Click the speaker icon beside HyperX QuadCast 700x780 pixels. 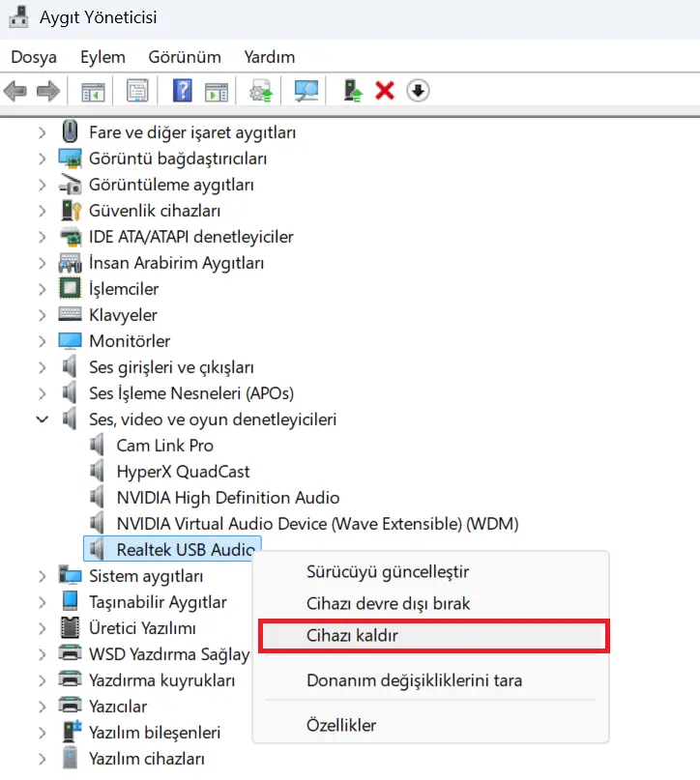pos(98,471)
